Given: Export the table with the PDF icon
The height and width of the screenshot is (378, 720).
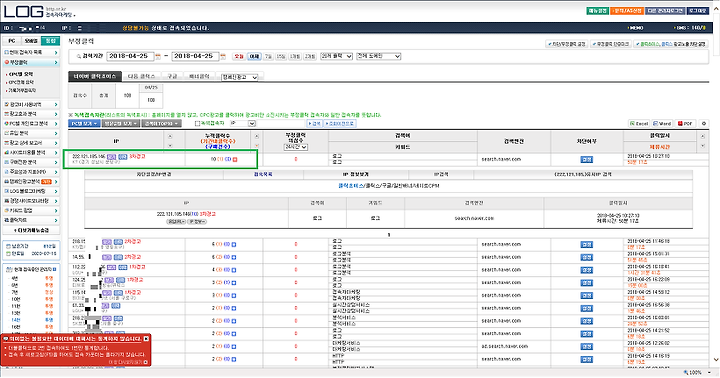Looking at the screenshot, I should click(685, 124).
